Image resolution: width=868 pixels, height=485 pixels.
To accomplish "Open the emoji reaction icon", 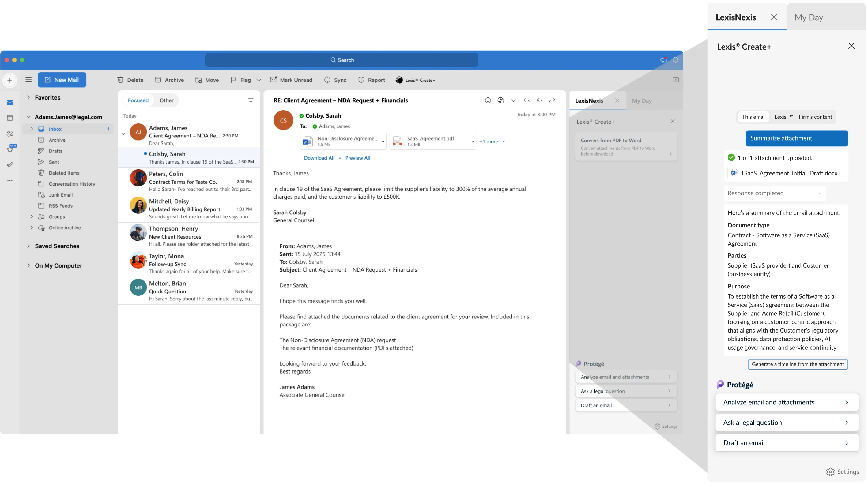I will point(488,100).
